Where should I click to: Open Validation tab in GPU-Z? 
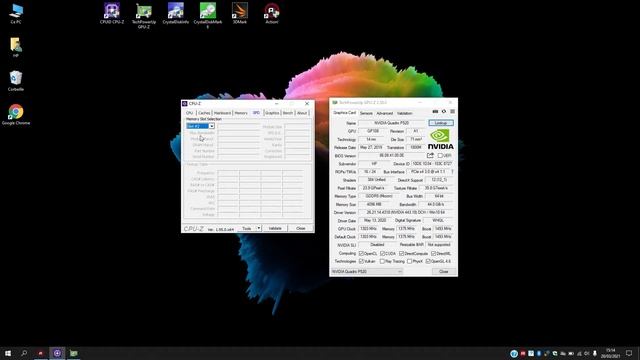(404, 113)
